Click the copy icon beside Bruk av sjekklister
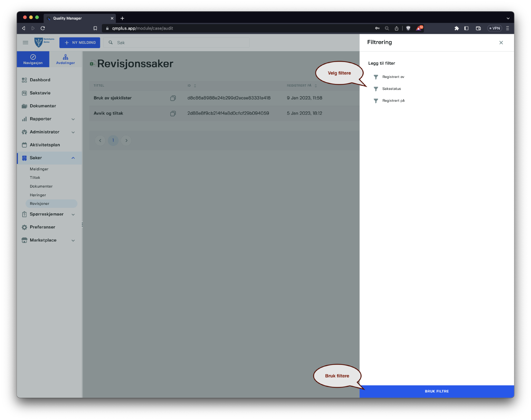The height and width of the screenshot is (420, 531). (173, 98)
